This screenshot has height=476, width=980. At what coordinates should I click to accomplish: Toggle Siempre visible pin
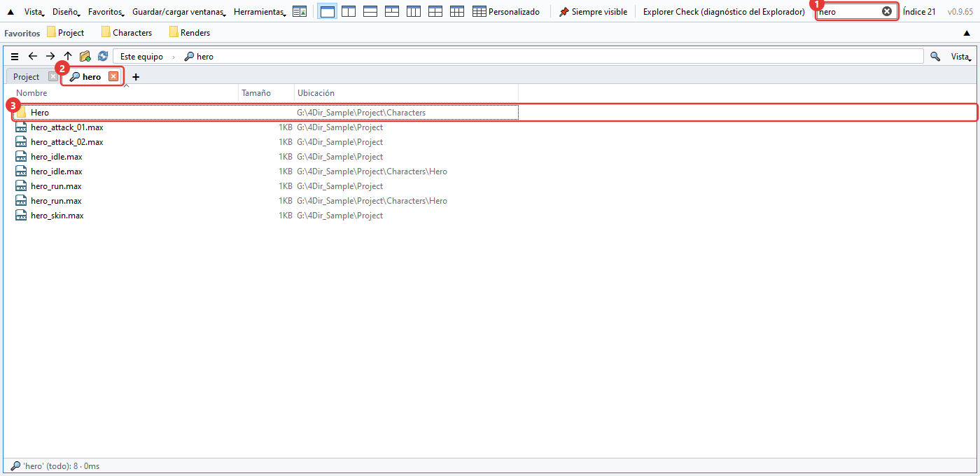tap(593, 12)
